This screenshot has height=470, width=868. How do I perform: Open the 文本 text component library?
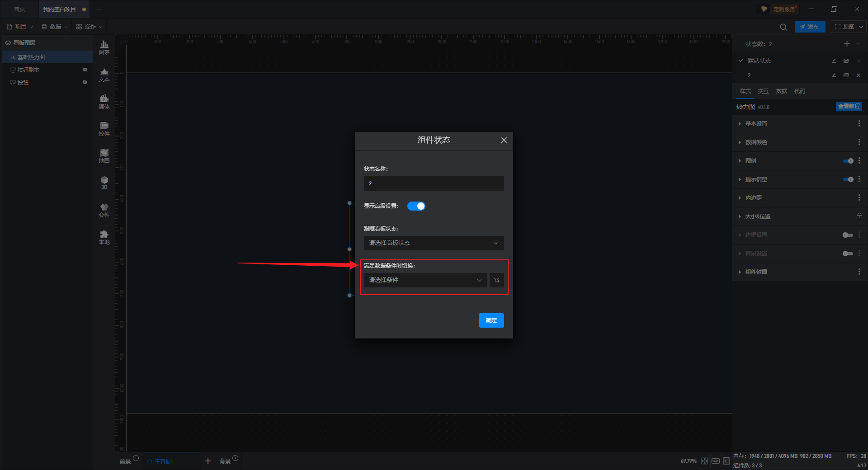pyautogui.click(x=104, y=75)
